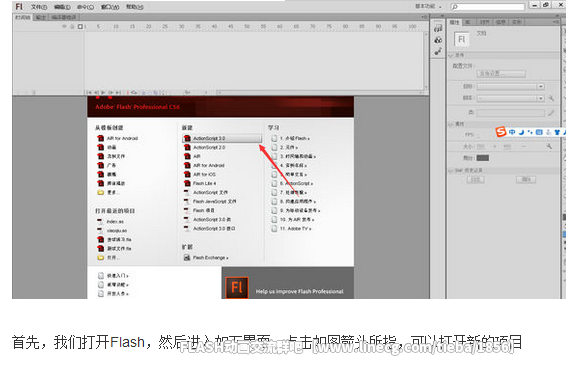Play the timeline

(x=103, y=93)
